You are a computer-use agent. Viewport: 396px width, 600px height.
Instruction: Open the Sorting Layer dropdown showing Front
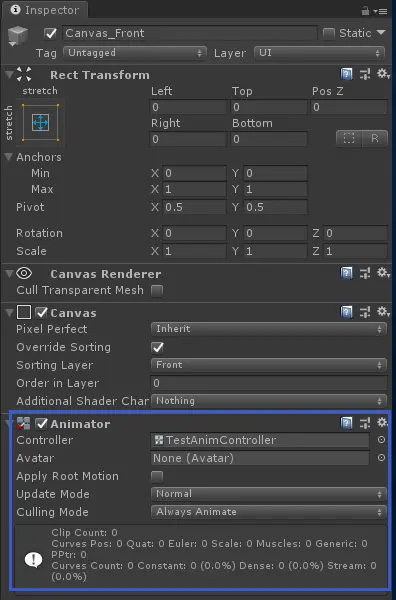269,365
